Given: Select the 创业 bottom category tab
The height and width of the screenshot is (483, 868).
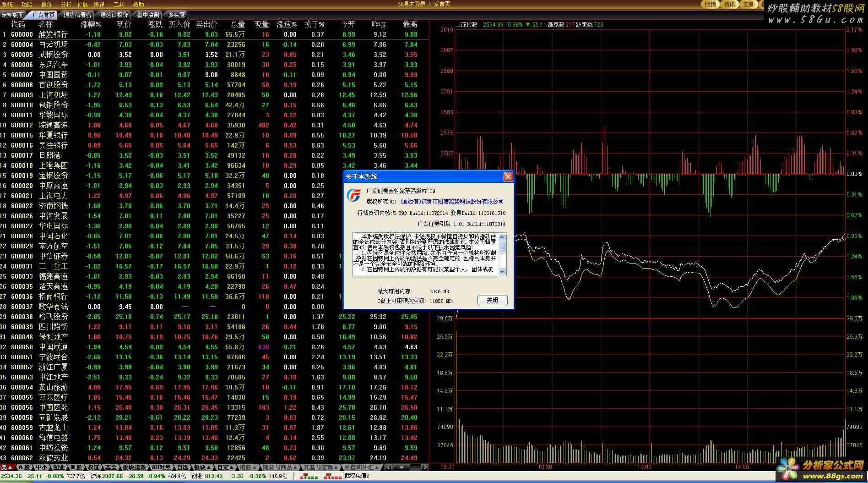Looking at the screenshot, I should pyautogui.click(x=59, y=467).
